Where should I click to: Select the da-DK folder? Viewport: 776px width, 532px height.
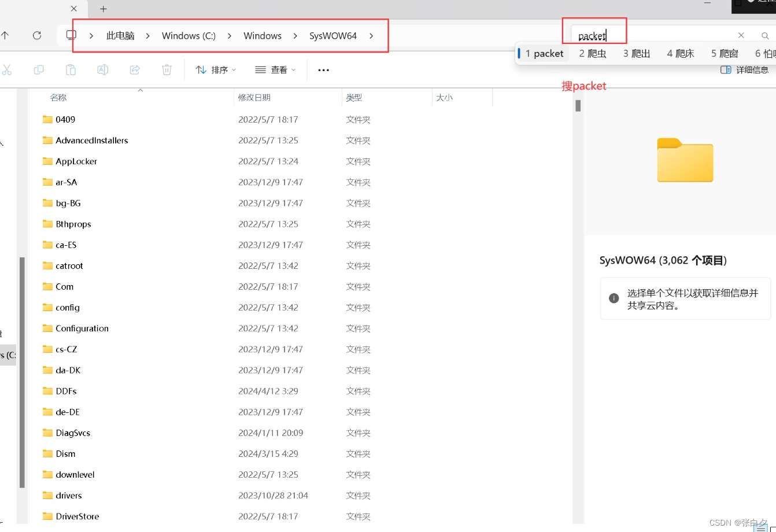pyautogui.click(x=68, y=370)
